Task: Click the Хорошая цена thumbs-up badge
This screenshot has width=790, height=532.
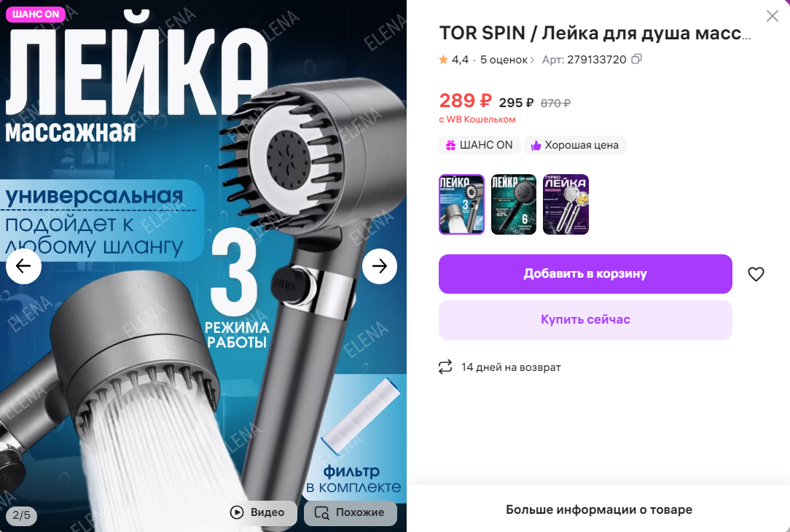Action: [x=575, y=145]
